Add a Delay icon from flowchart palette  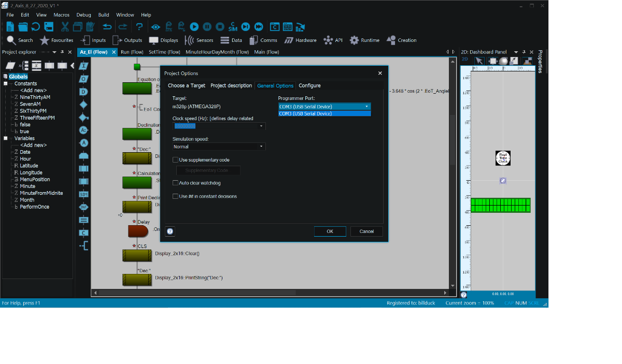83,92
